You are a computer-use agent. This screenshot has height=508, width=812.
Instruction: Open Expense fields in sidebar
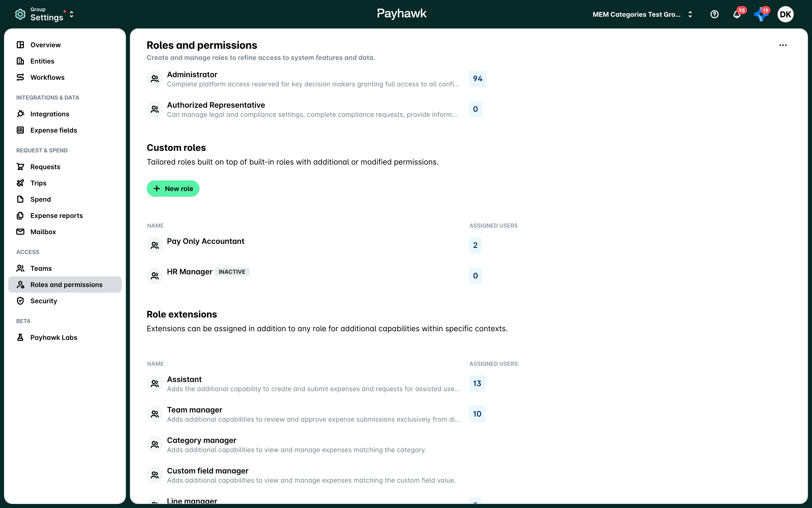point(65,130)
